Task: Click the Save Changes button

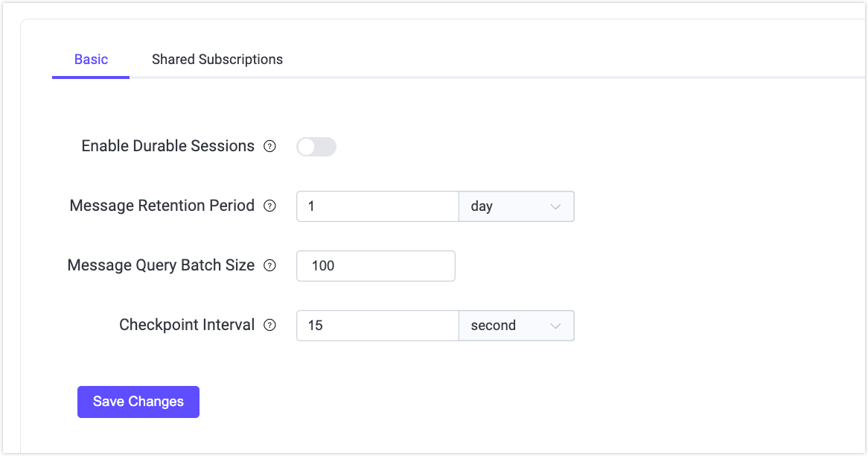Action: pos(138,402)
